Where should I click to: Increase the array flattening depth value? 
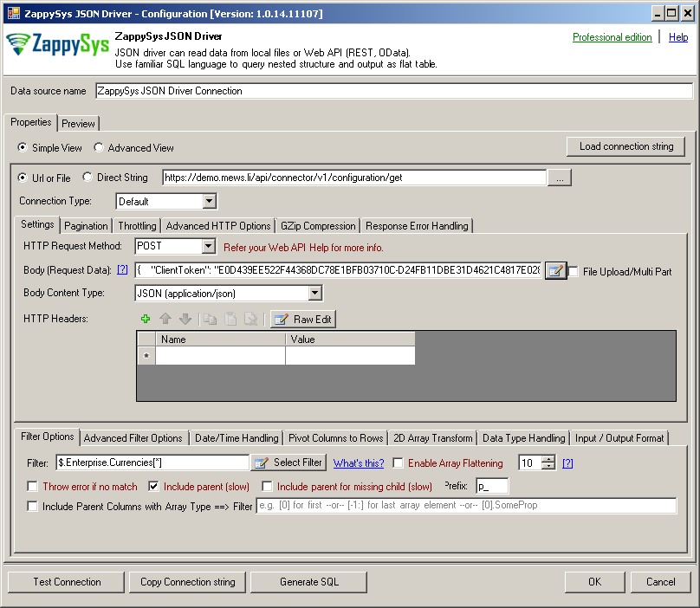(548, 458)
